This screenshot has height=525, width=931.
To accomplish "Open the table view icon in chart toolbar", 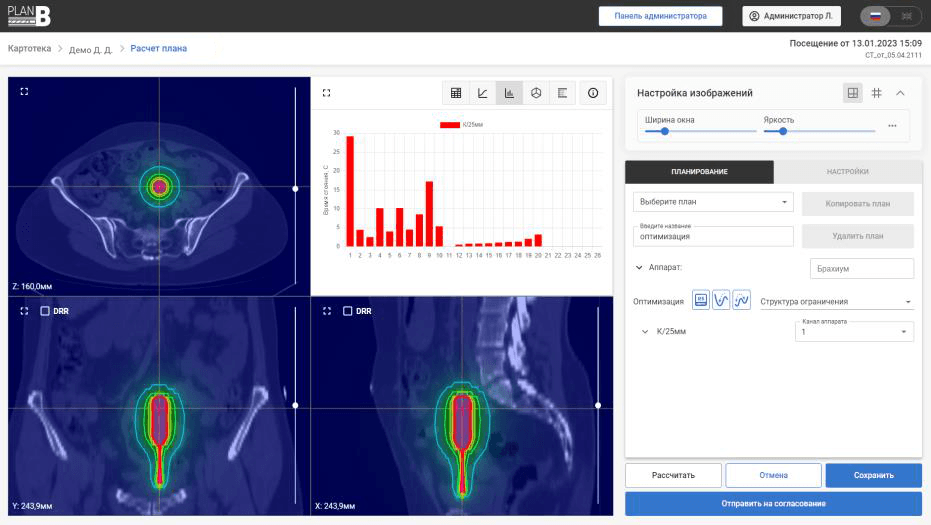I will click(456, 93).
